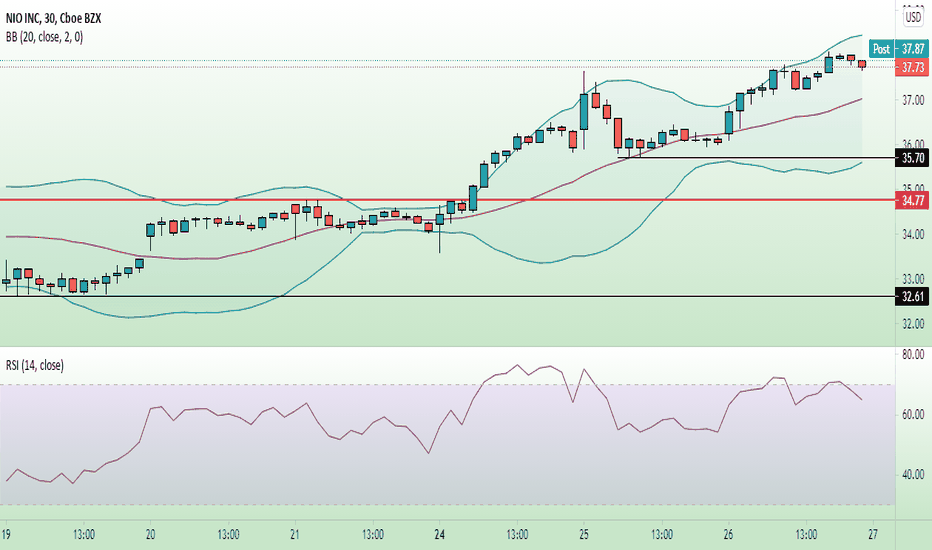Select the 32.61 horizontal line price label
The image size is (932, 550).
(x=912, y=296)
